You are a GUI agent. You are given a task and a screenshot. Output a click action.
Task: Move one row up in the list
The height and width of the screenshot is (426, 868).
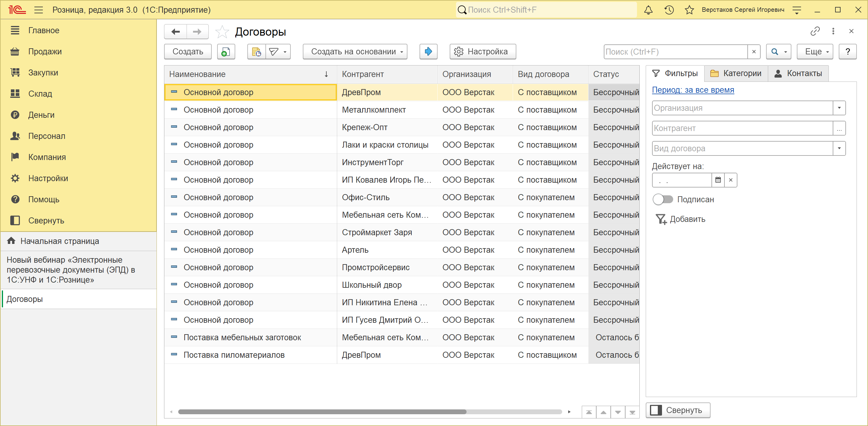603,412
